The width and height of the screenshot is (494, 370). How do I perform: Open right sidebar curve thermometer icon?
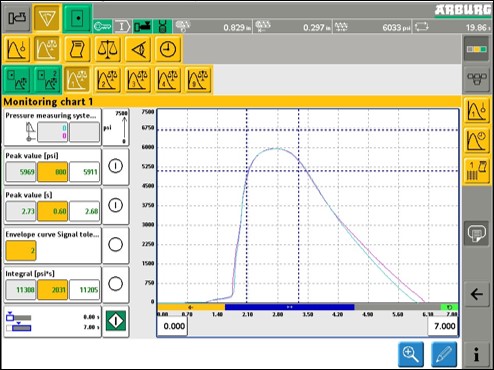pyautogui.click(x=477, y=110)
